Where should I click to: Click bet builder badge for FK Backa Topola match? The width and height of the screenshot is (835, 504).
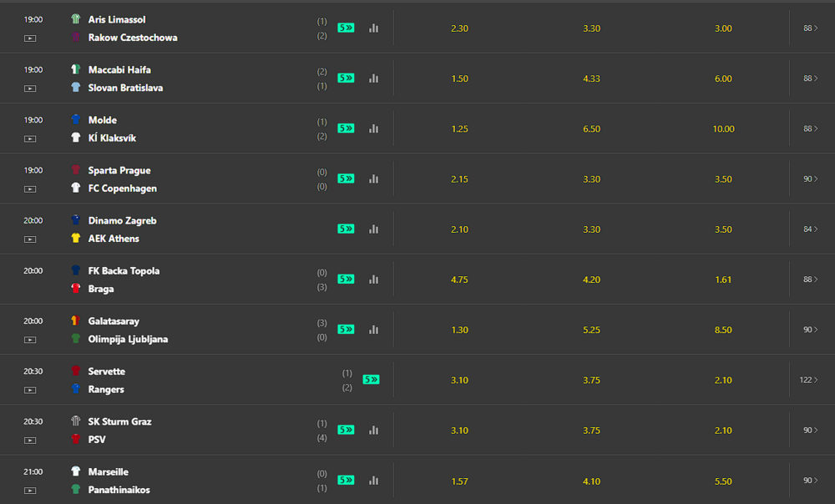pyautogui.click(x=346, y=279)
